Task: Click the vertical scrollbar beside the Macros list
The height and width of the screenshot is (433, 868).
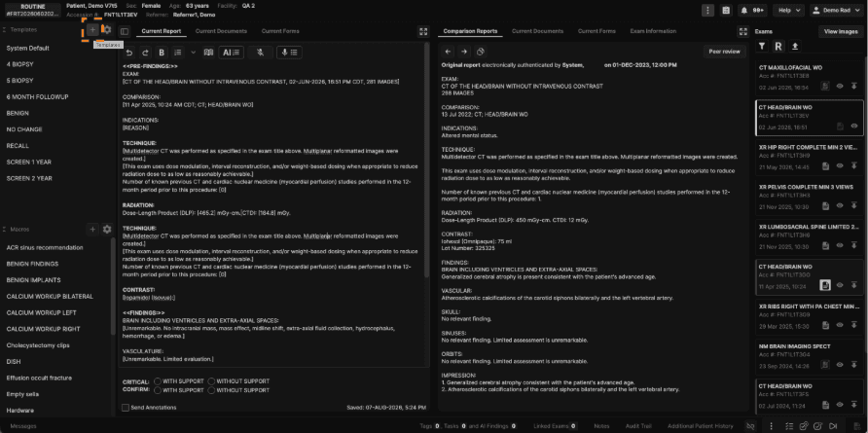Action: click(114, 288)
